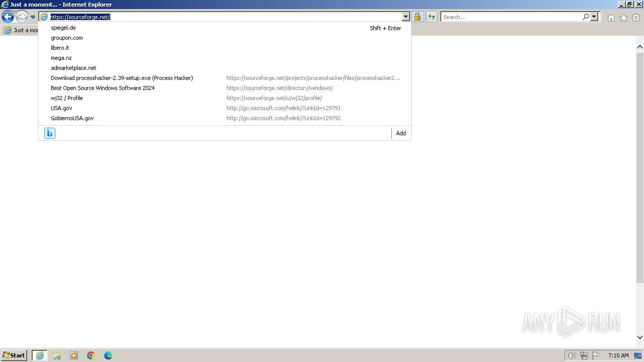Choose the mega.nz suggestion
The image size is (644, 362).
(x=224, y=58)
